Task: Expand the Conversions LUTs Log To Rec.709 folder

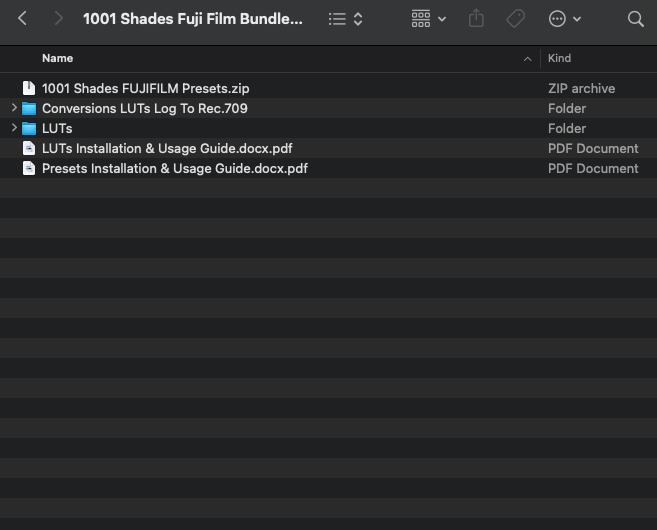Action: (14, 108)
